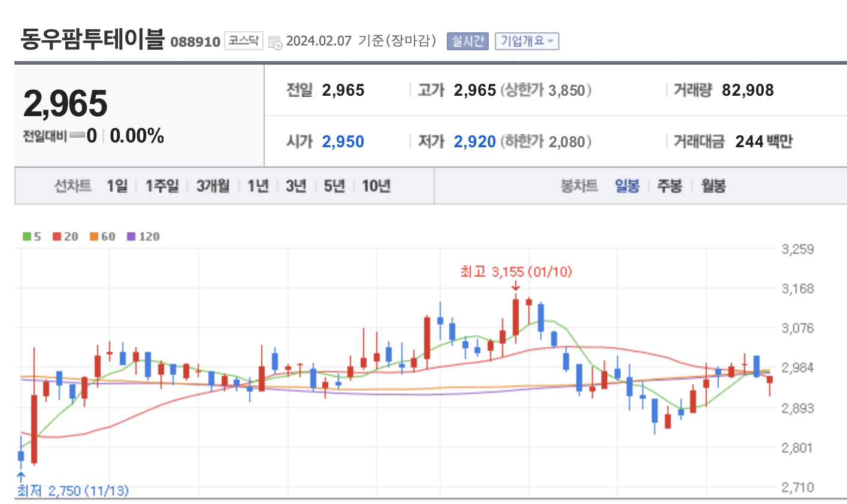Click the red 20-day moving average swatch
This screenshot has width=847, height=504.
[x=57, y=236]
